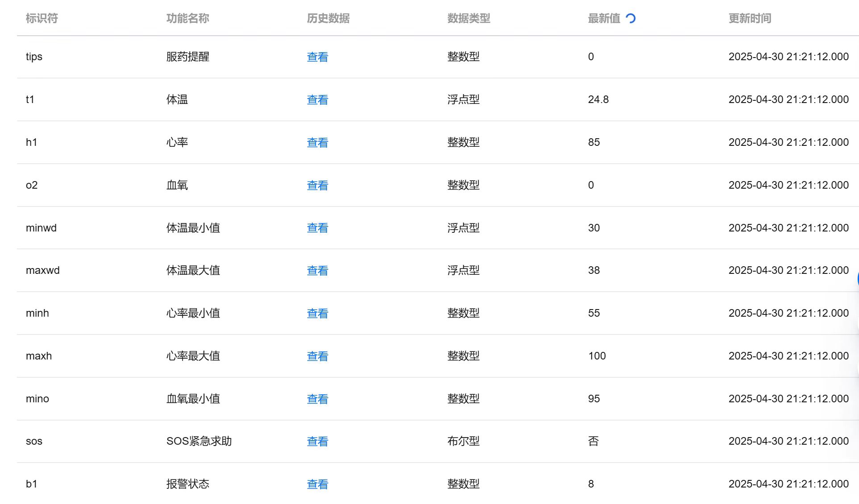Open 查看 link for 体温最大值 maxwd
Image resolution: width=859 pixels, height=504 pixels.
click(317, 271)
